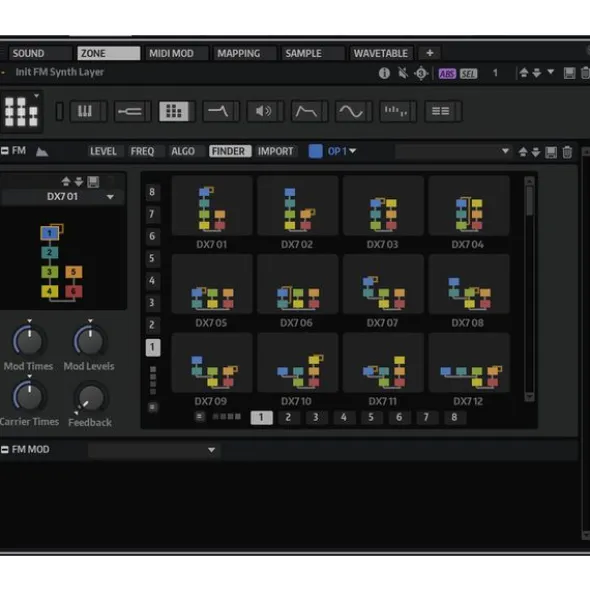Load previous FM preset arrow

(x=523, y=152)
